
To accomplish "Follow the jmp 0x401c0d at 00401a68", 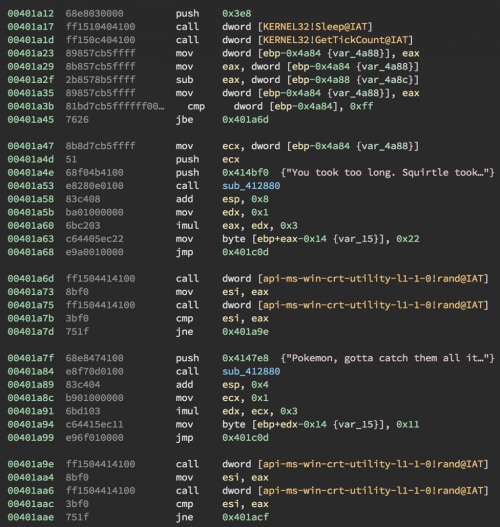I will 245,252.
